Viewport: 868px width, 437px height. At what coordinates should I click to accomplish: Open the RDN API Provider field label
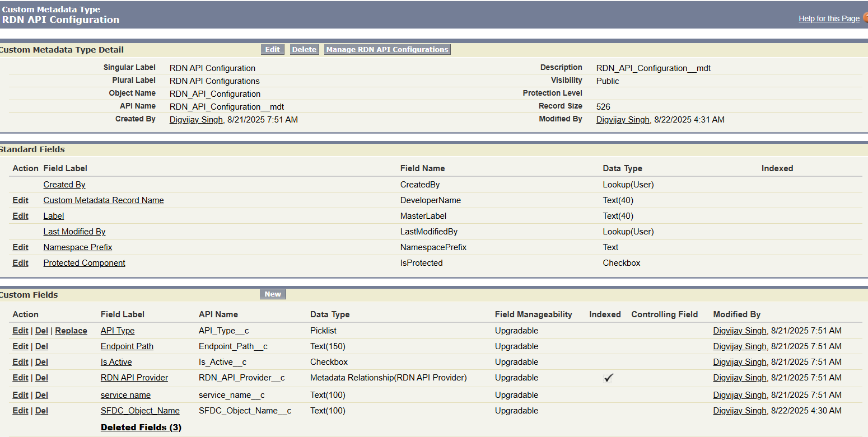coord(134,378)
